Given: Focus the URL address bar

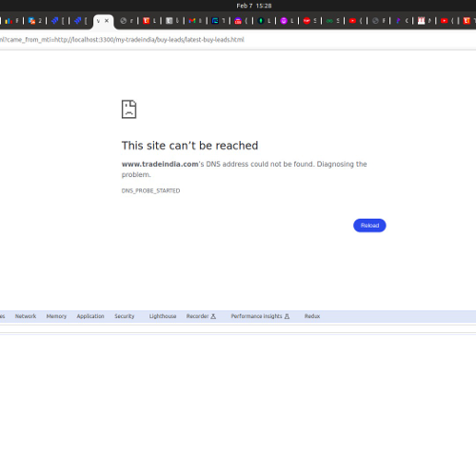Looking at the screenshot, I should pyautogui.click(x=238, y=40).
